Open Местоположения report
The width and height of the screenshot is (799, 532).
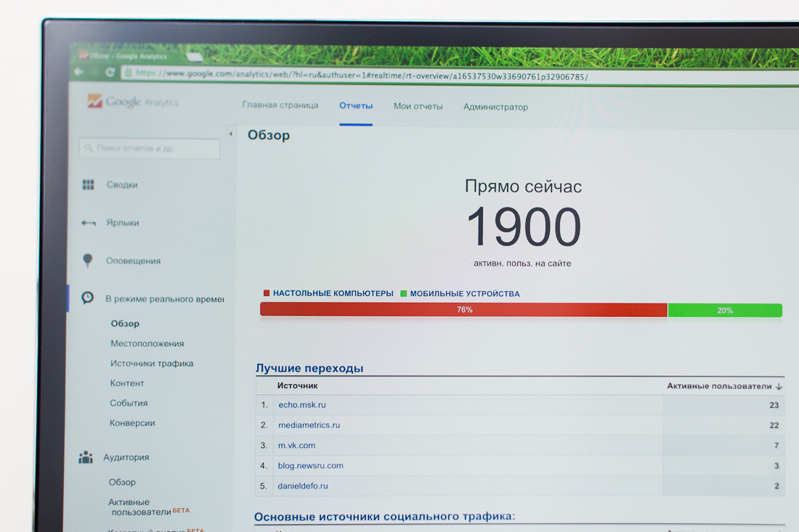(147, 343)
